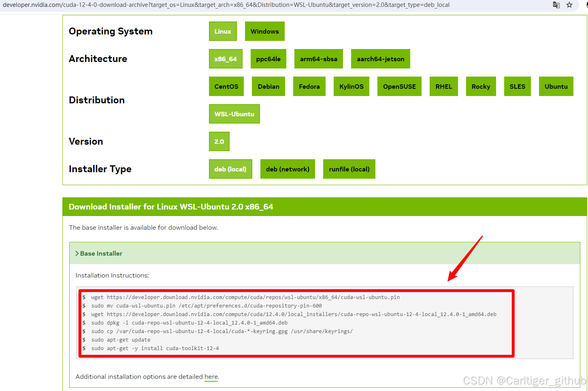Select Fedora distribution

pos(309,86)
